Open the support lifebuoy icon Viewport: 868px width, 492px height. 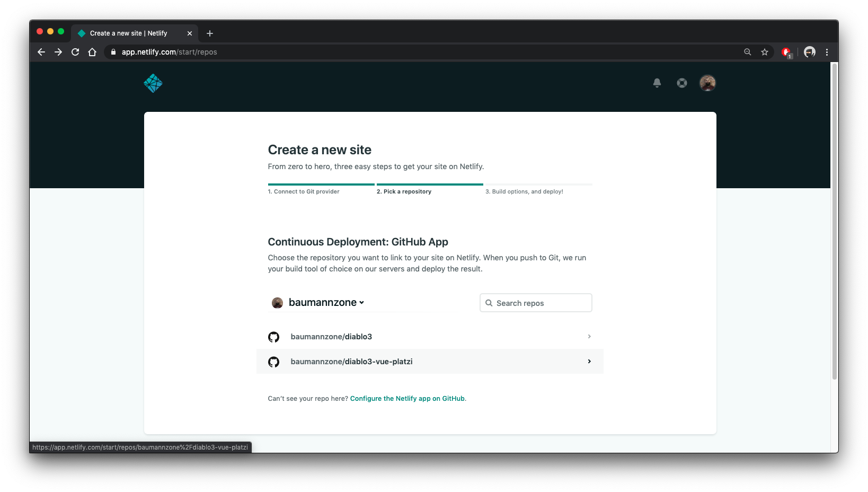(682, 83)
